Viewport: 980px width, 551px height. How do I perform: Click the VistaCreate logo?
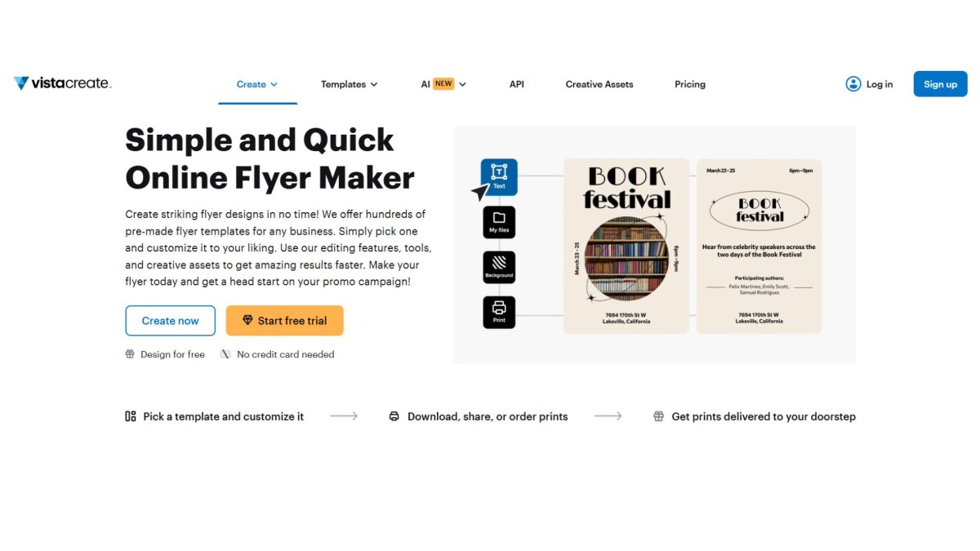(62, 83)
